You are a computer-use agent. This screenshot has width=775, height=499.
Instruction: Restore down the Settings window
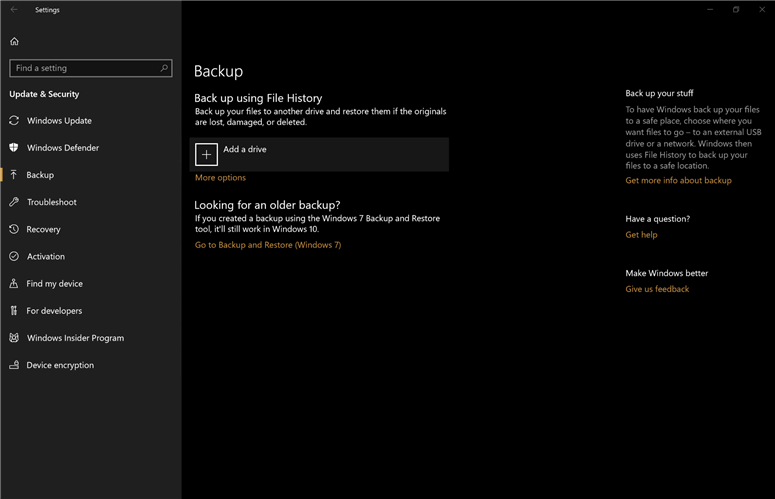(x=736, y=9)
